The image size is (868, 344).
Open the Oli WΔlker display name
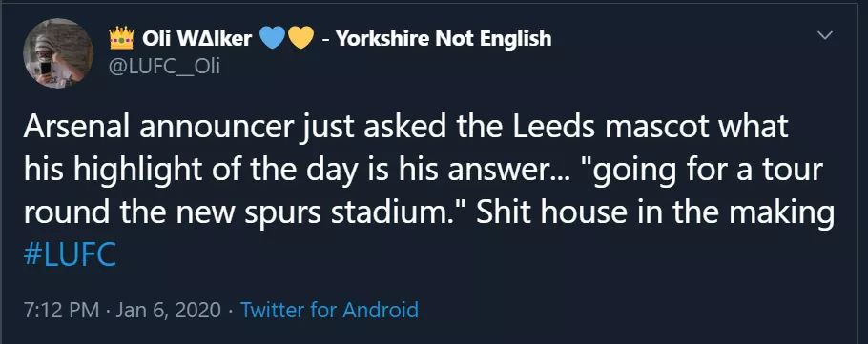point(197,39)
